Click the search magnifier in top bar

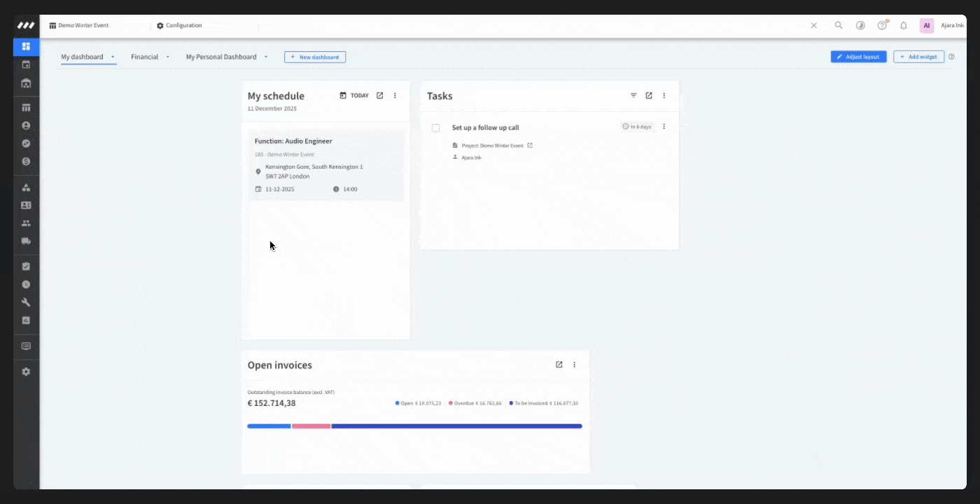click(839, 25)
